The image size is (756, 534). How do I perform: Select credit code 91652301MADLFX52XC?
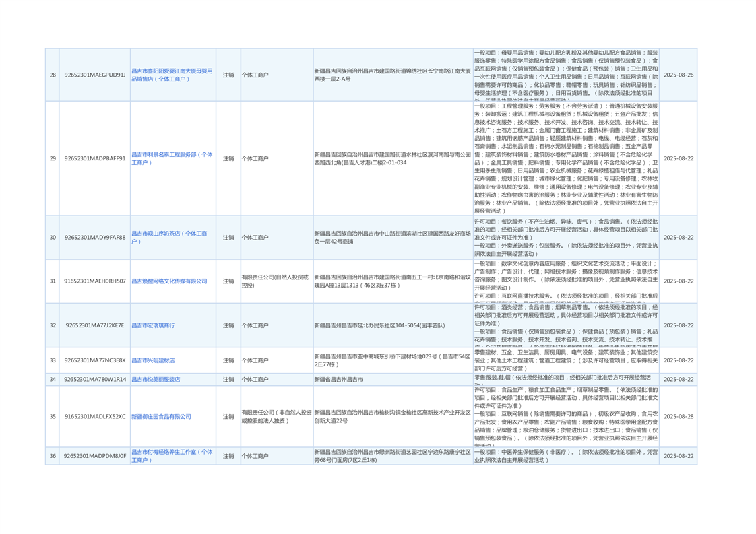pyautogui.click(x=95, y=416)
